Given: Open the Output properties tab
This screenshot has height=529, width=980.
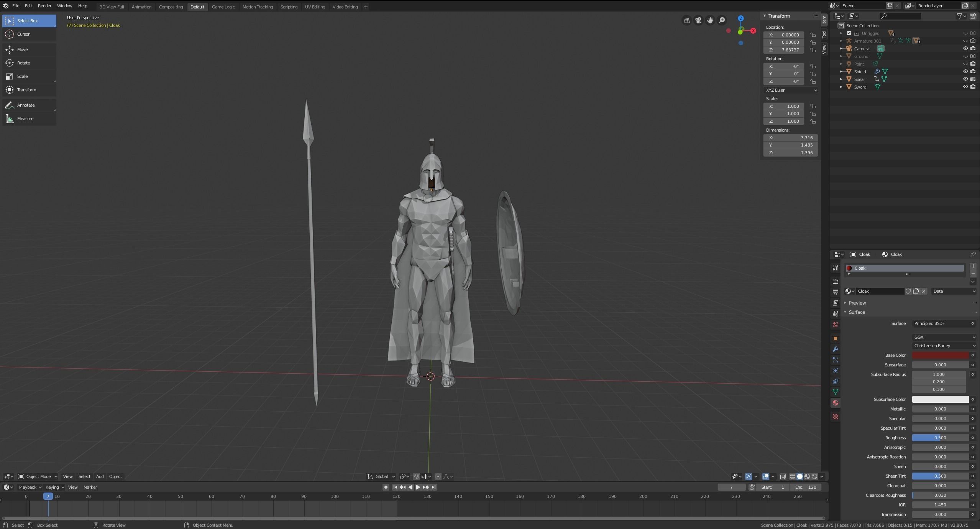Looking at the screenshot, I should pos(835,292).
